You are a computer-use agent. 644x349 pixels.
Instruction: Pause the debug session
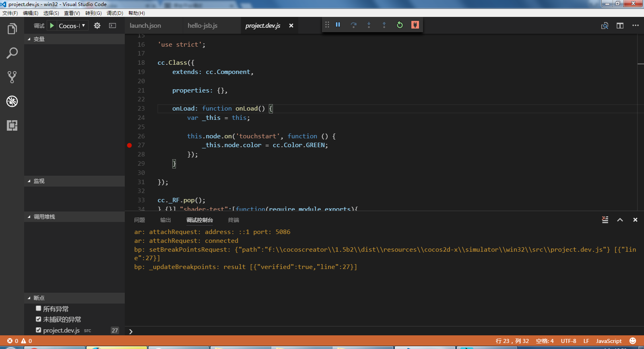pyautogui.click(x=338, y=25)
